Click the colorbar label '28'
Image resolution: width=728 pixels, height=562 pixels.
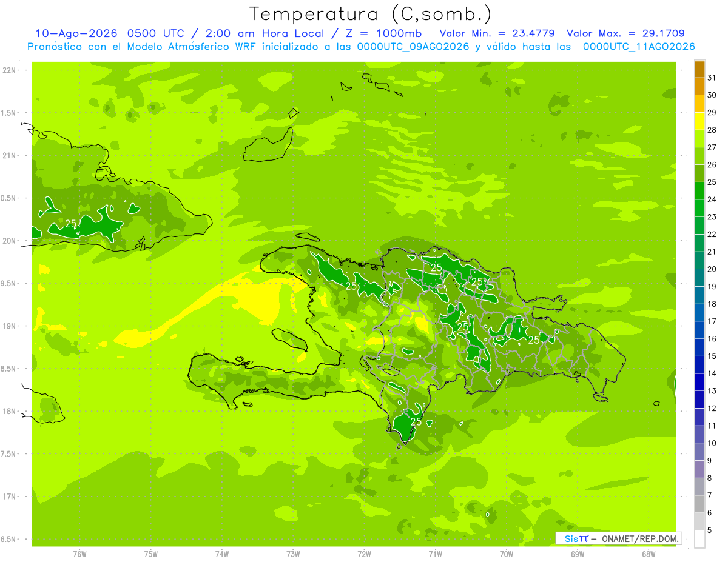(712, 130)
